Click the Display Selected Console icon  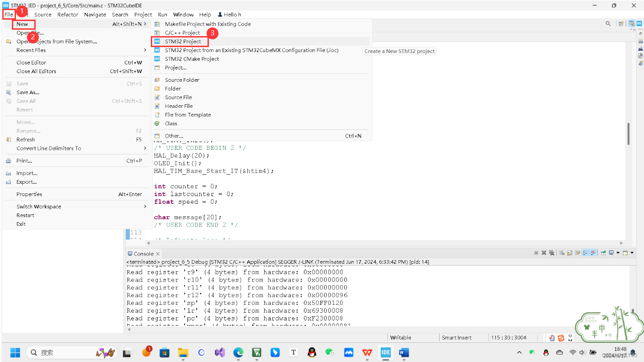pyautogui.click(x=611, y=253)
